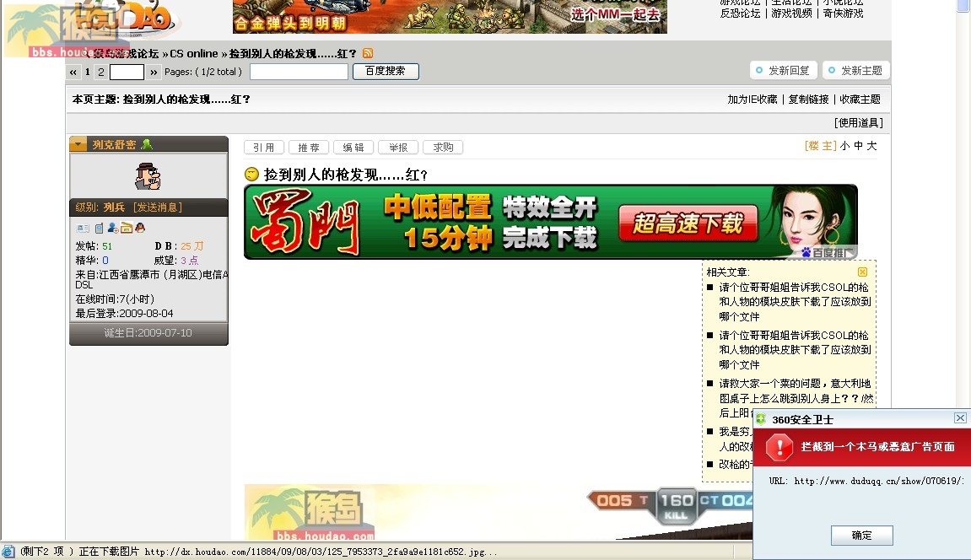This screenshot has height=560, width=971.
Task: Jump to the last page with » button
Action: (x=154, y=73)
